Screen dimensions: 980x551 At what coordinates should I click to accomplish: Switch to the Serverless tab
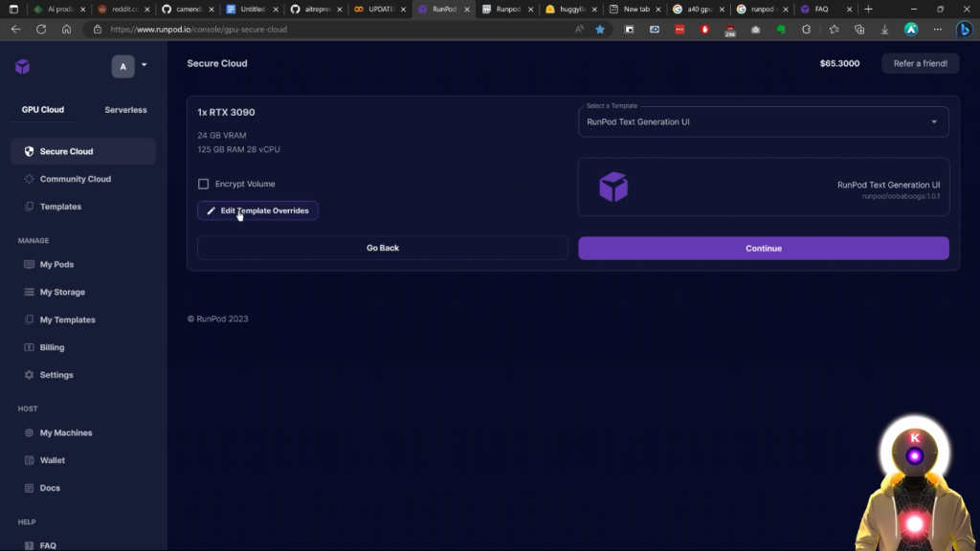(125, 110)
